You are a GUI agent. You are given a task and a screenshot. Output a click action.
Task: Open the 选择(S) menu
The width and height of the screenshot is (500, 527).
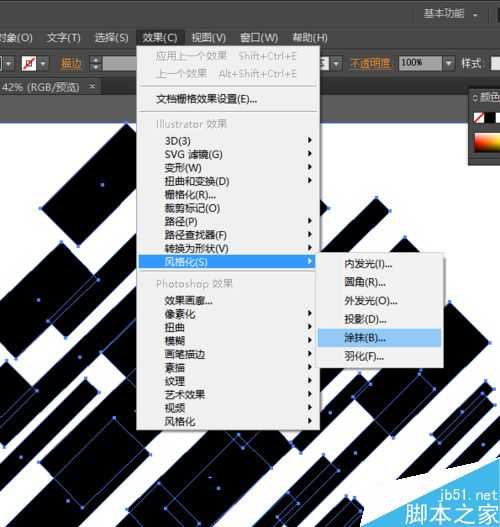(x=112, y=37)
